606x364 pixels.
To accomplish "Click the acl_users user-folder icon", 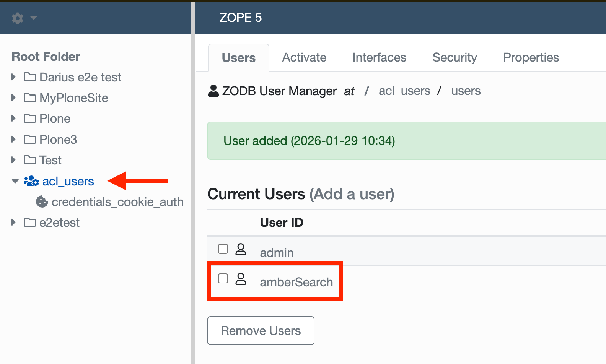I will (x=31, y=181).
